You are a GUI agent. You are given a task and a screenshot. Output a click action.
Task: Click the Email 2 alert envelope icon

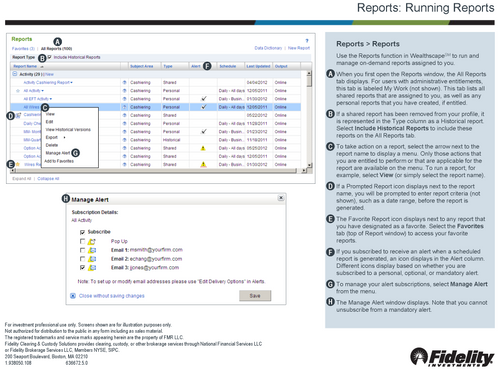click(92, 259)
